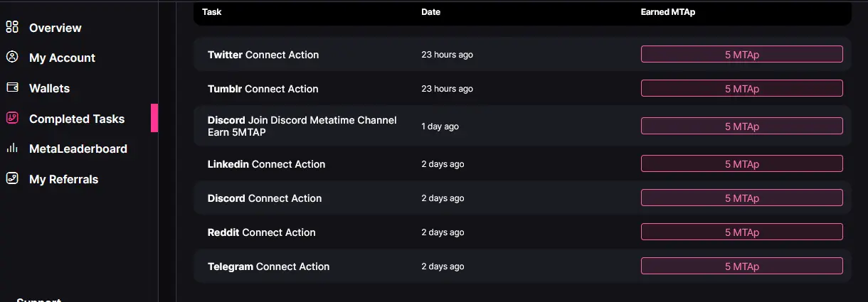Click 5 MTAp badge for Tumblr task

click(742, 89)
